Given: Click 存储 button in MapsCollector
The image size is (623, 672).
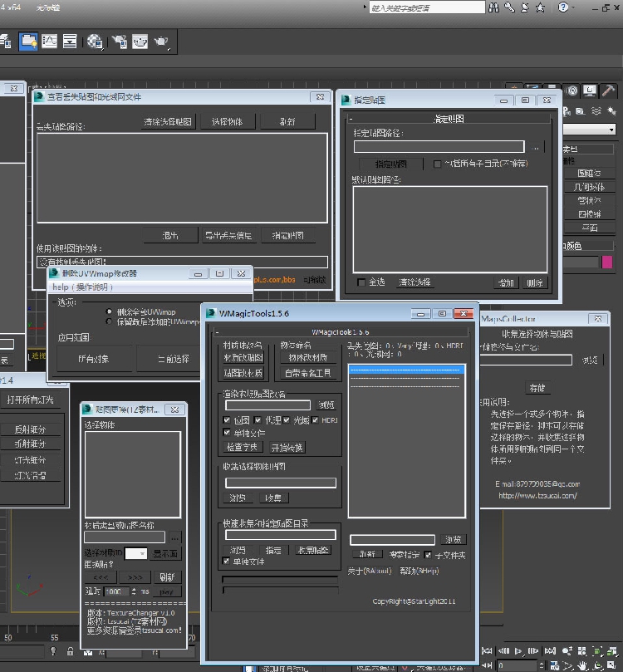Looking at the screenshot, I should (x=537, y=388).
